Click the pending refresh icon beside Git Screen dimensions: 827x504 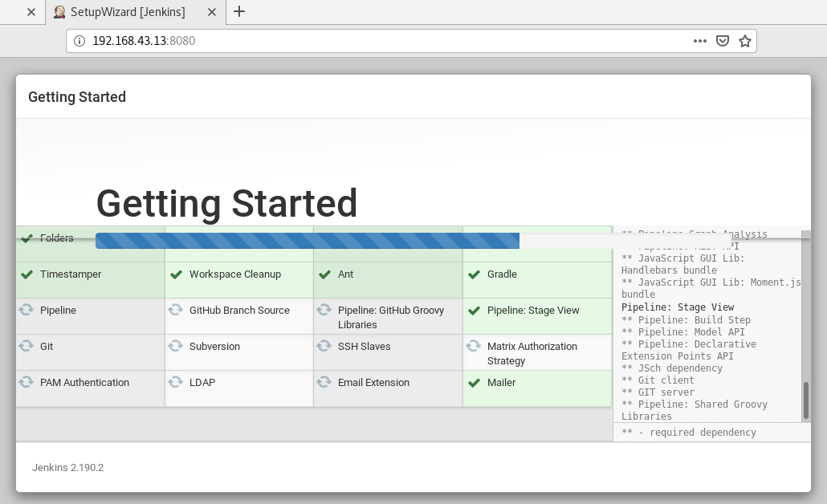pyautogui.click(x=26, y=345)
